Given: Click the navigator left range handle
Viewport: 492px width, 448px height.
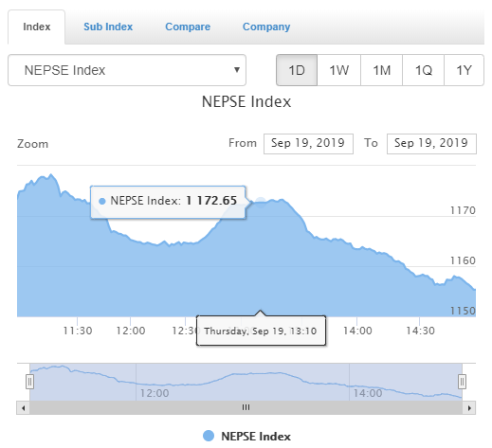Looking at the screenshot, I should tap(29, 382).
